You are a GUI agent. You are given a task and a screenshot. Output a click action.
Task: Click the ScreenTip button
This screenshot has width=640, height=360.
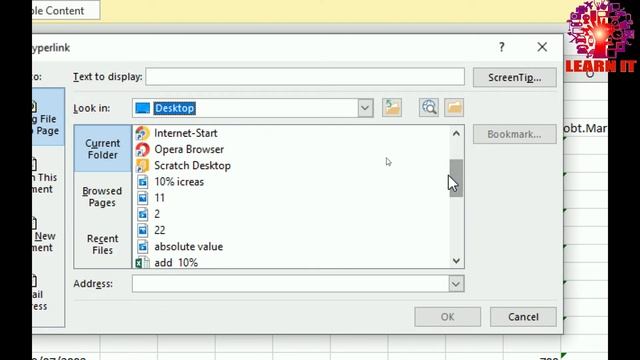[x=514, y=78]
